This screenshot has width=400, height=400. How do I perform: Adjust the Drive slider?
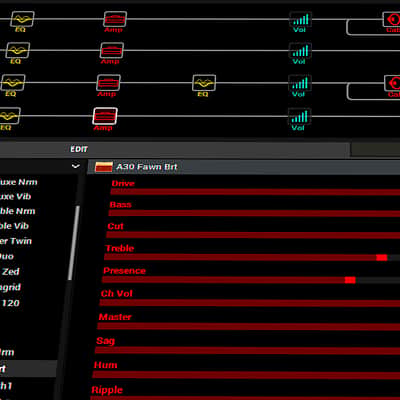(x=255, y=192)
